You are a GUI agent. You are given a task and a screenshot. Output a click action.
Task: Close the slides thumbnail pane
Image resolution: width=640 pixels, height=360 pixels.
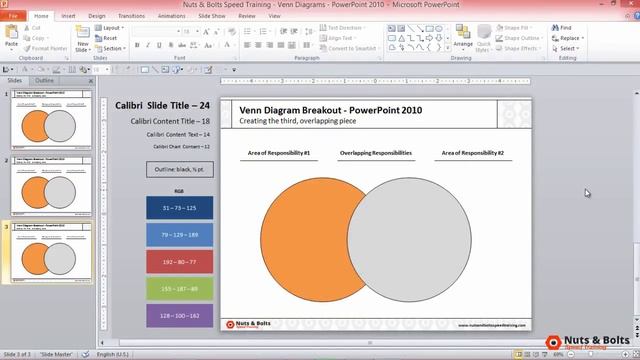91,81
